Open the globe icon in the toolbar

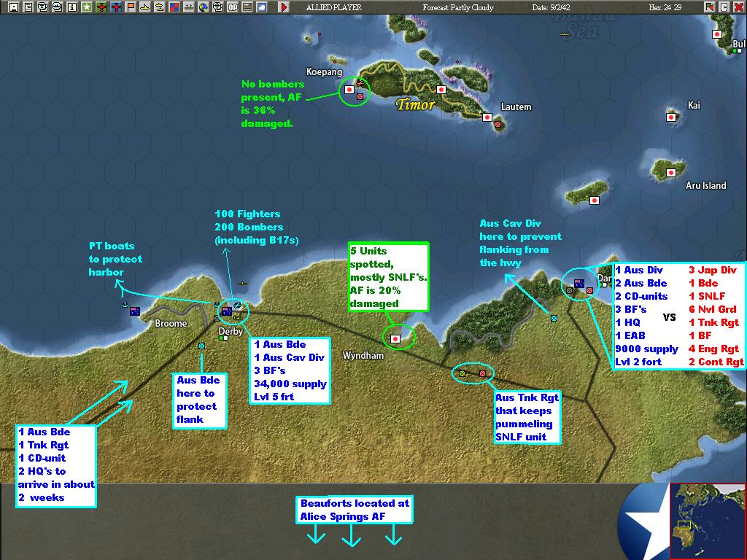click(x=204, y=7)
